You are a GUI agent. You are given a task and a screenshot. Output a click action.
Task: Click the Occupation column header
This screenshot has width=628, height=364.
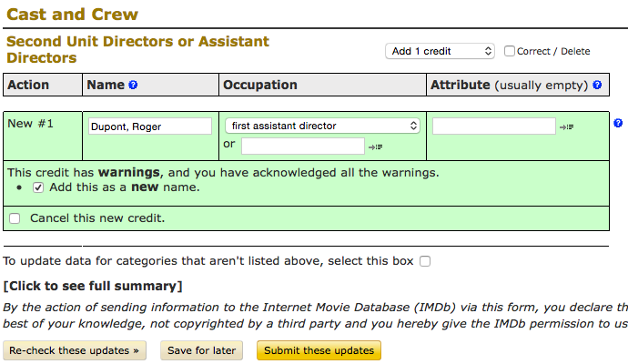[262, 85]
